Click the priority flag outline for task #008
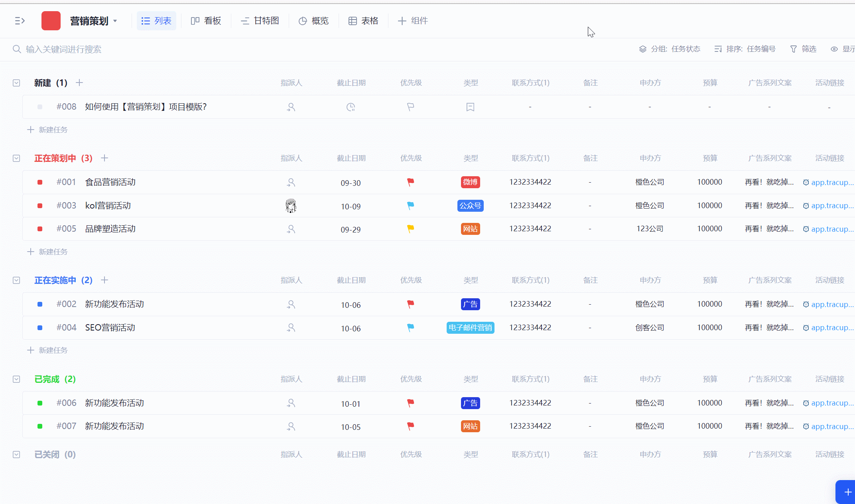The image size is (855, 504). coord(410,107)
